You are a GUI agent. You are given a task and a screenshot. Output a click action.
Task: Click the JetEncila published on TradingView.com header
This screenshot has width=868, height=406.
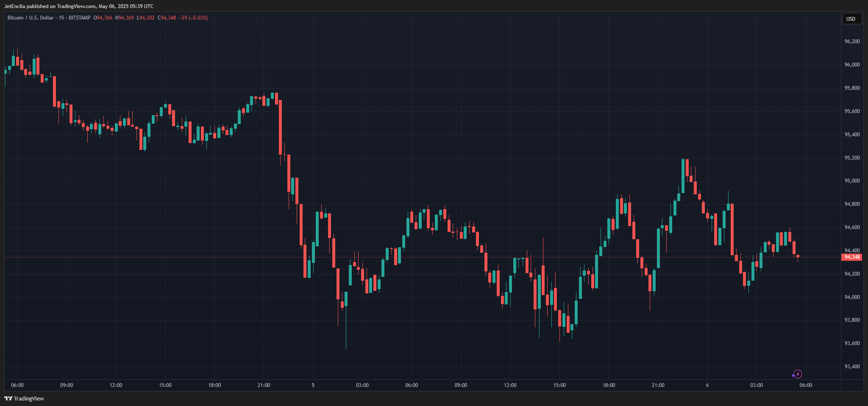pos(79,6)
